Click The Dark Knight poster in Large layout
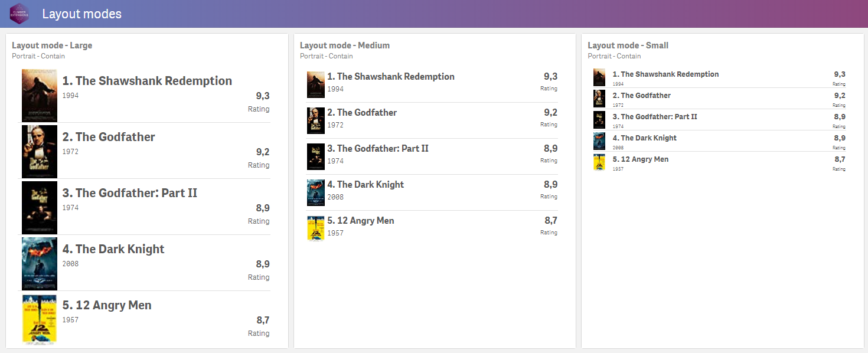The image size is (868, 353). 40,264
